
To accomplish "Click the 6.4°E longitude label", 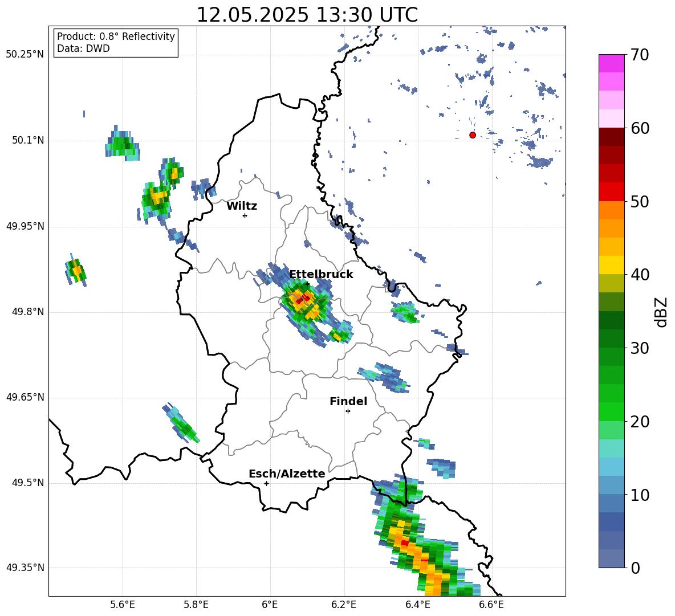I will click(x=417, y=605).
